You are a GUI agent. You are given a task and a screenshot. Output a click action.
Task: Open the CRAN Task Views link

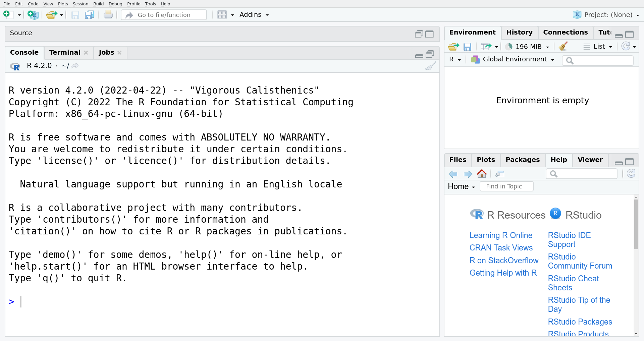501,248
